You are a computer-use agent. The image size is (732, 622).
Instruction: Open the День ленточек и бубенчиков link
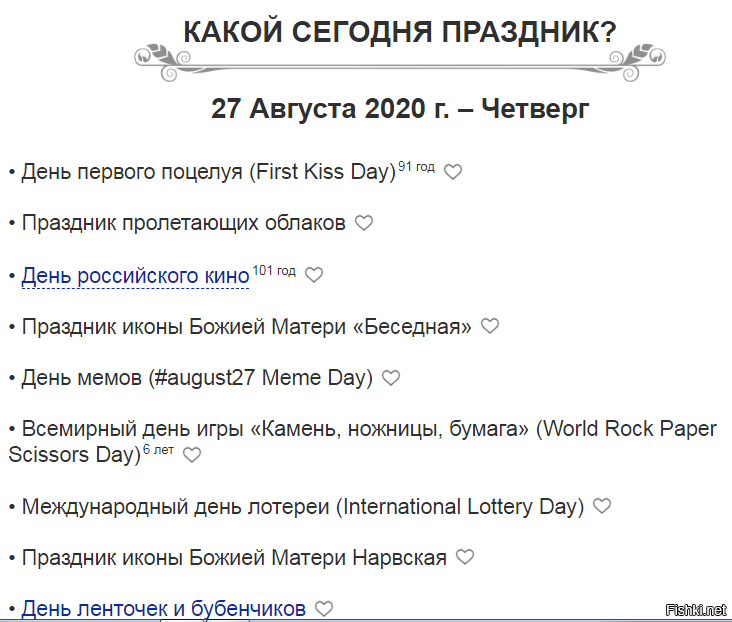(164, 608)
